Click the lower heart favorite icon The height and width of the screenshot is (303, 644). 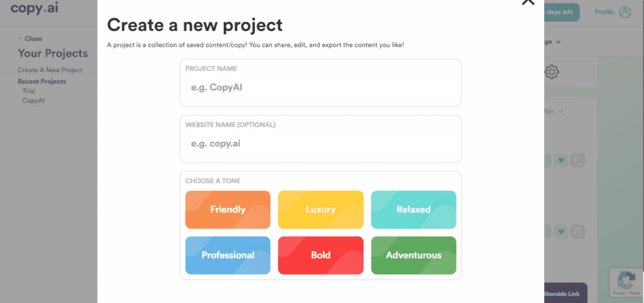coord(561,231)
